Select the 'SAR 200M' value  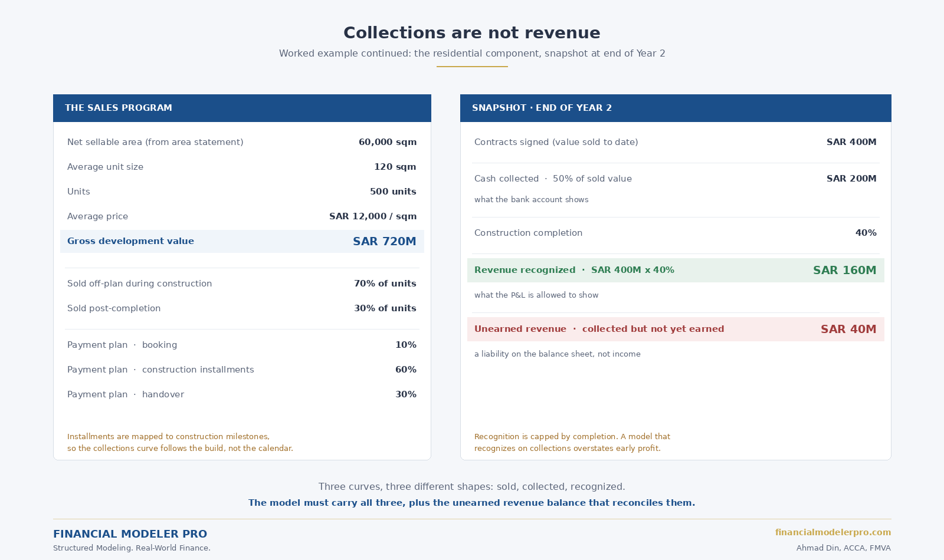tap(851, 179)
